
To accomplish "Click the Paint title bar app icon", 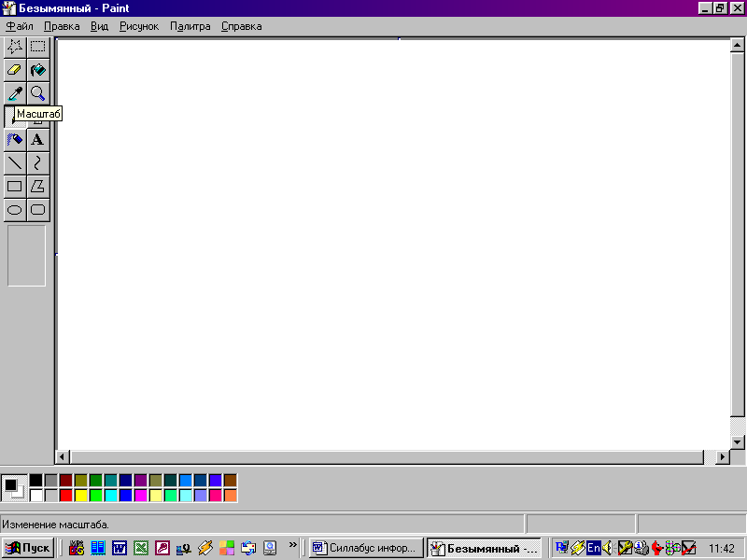I will (x=8, y=8).
